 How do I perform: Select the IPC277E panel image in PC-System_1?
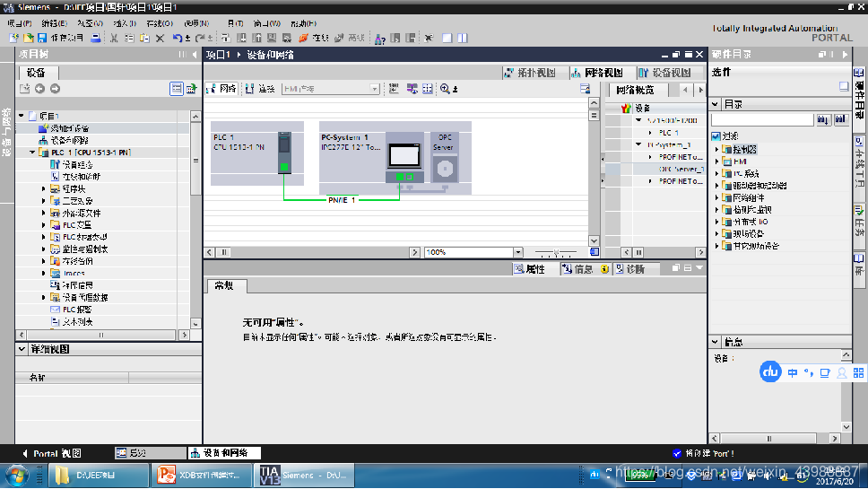(x=404, y=157)
